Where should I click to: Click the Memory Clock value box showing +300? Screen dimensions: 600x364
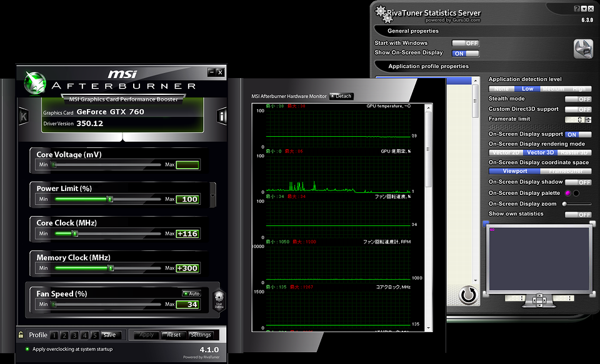(x=187, y=268)
